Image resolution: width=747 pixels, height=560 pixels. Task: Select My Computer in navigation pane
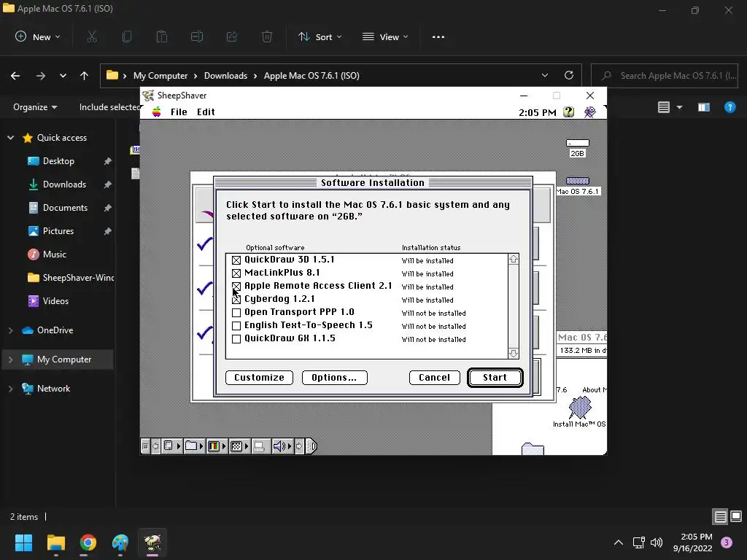coord(58,359)
